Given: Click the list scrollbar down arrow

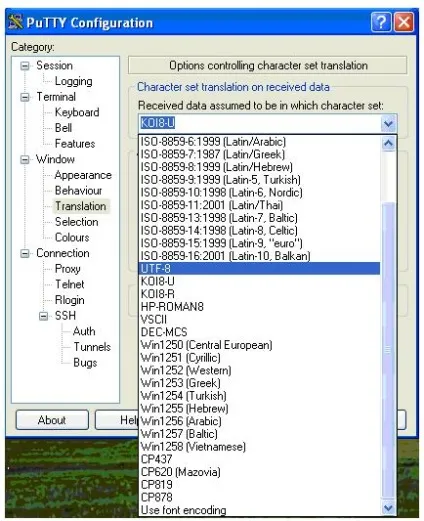Looking at the screenshot, I should [x=388, y=508].
